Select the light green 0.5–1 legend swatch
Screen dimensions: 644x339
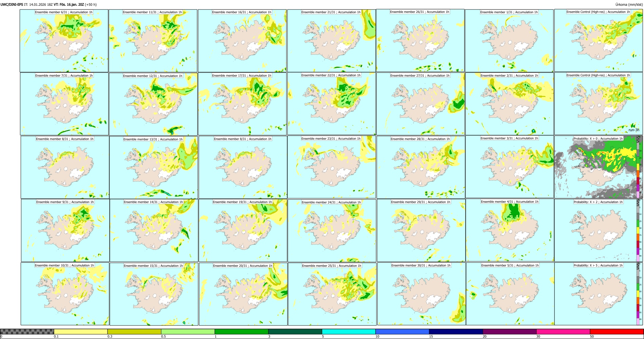point(188,332)
